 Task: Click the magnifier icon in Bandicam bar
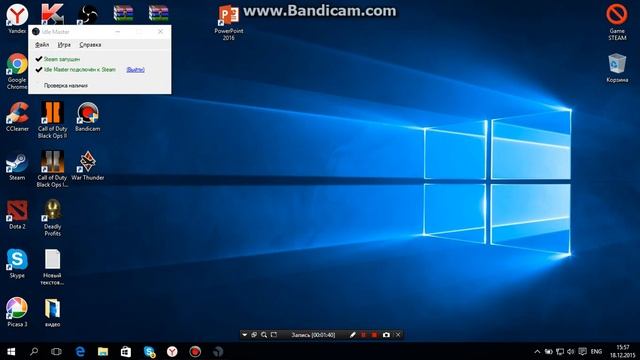coord(264,335)
